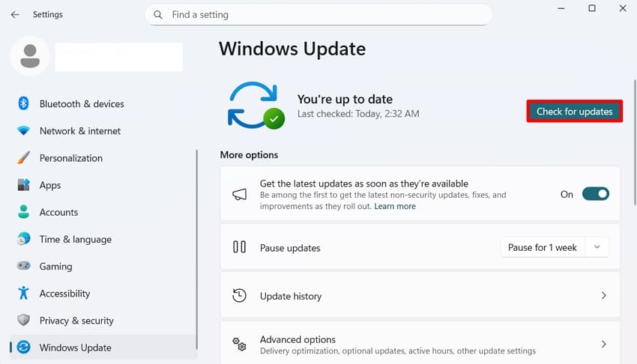Click Check for updates button
The height and width of the screenshot is (364, 637).
pos(575,111)
